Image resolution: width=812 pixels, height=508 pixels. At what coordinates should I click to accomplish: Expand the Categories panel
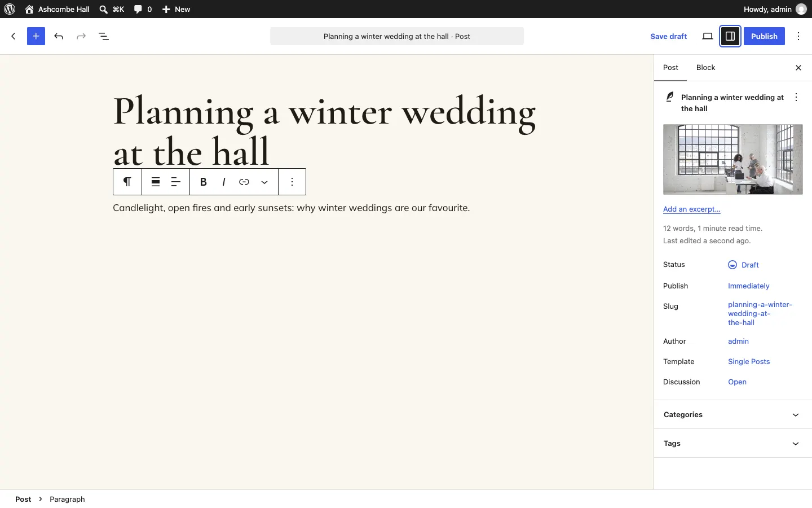pyautogui.click(x=733, y=414)
